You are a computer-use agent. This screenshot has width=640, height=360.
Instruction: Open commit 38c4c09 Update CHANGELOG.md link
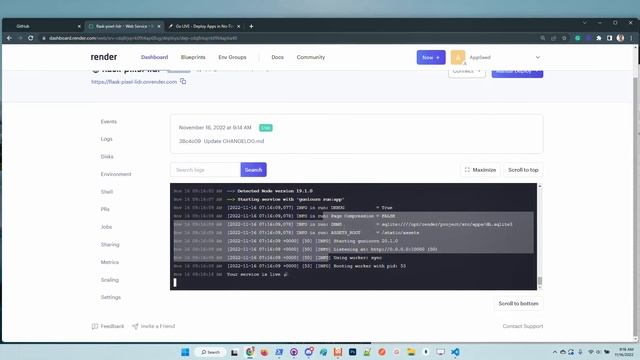[221, 141]
